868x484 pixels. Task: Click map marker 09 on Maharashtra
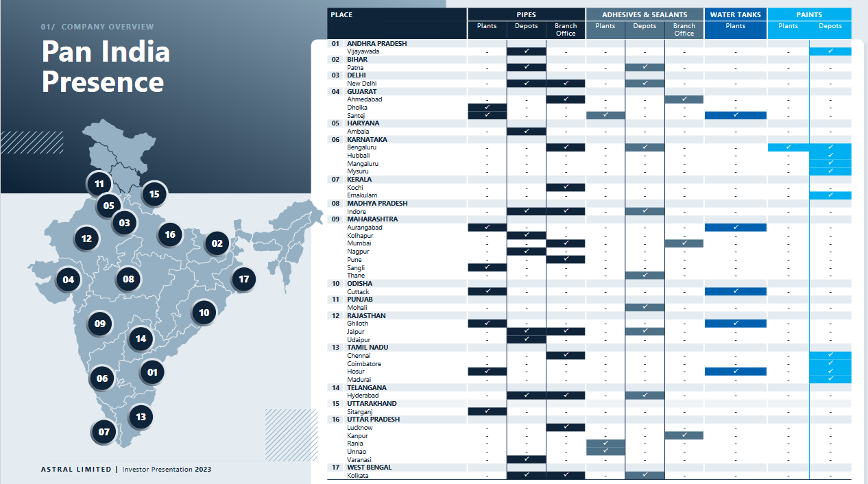(100, 324)
